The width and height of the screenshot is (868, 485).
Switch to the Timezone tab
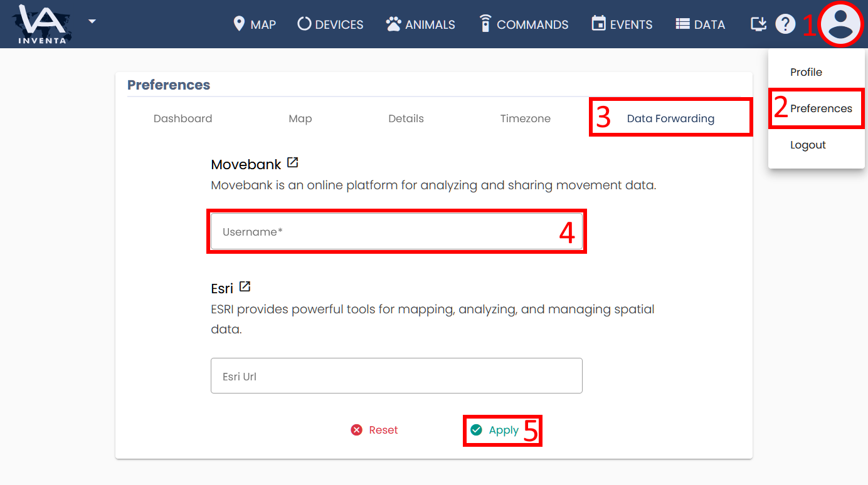pyautogui.click(x=525, y=118)
